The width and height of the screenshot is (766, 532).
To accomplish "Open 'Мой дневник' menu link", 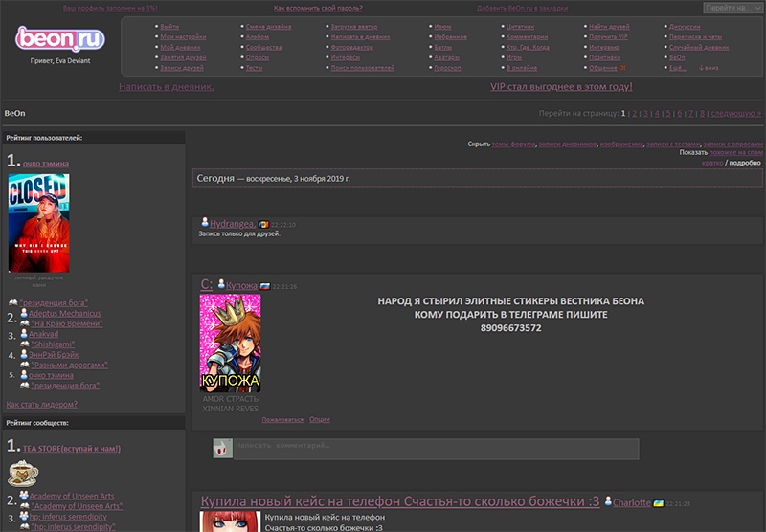I will tap(180, 47).
